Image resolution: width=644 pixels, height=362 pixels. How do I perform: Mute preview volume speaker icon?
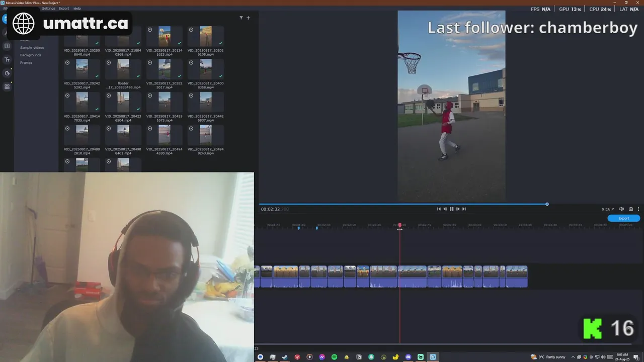[x=621, y=209]
